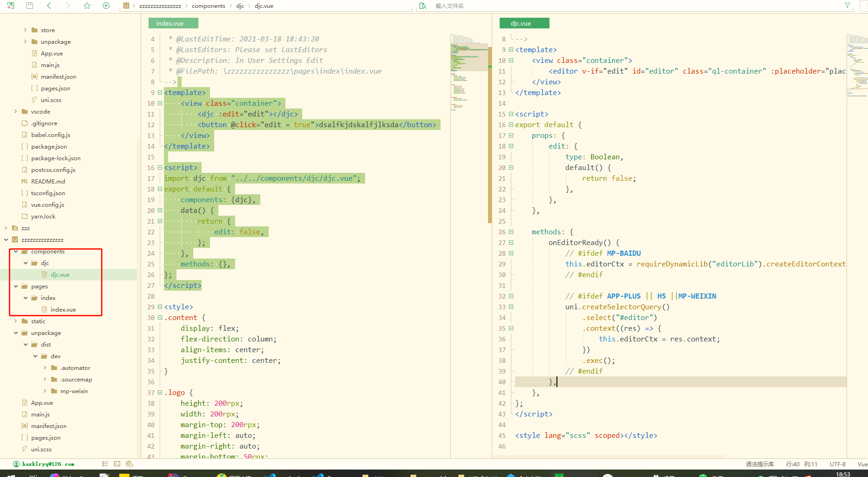This screenshot has height=477, width=868.
Task: Collapse the pages folder
Action: [15, 286]
